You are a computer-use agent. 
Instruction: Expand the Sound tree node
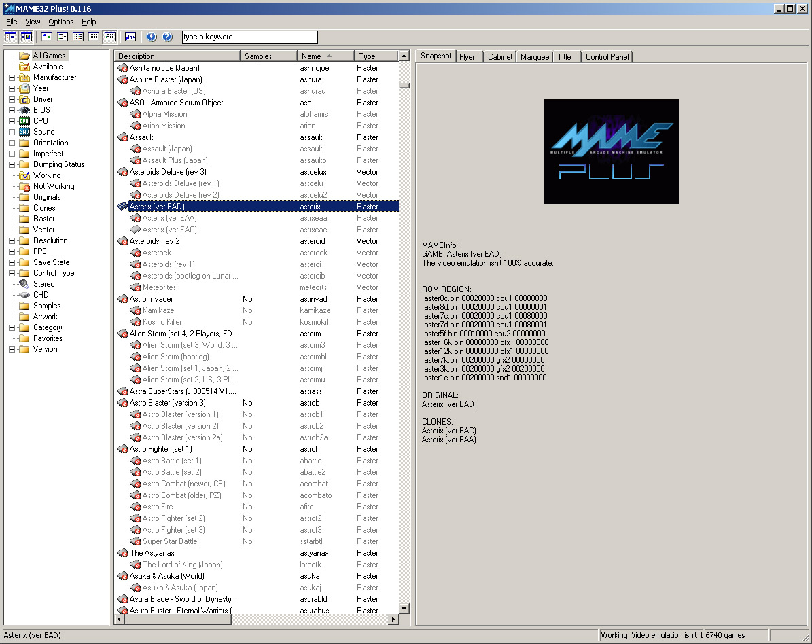tap(12, 132)
